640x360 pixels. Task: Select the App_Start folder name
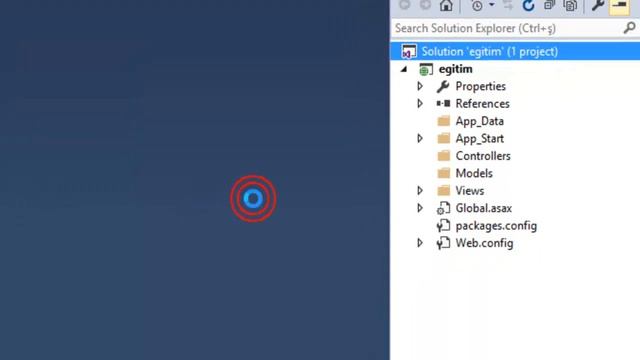480,139
